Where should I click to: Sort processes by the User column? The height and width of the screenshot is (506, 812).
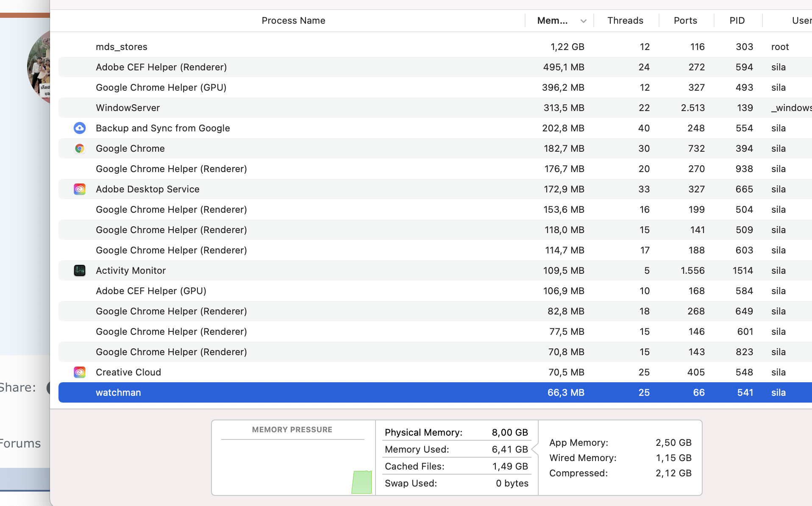tap(802, 21)
